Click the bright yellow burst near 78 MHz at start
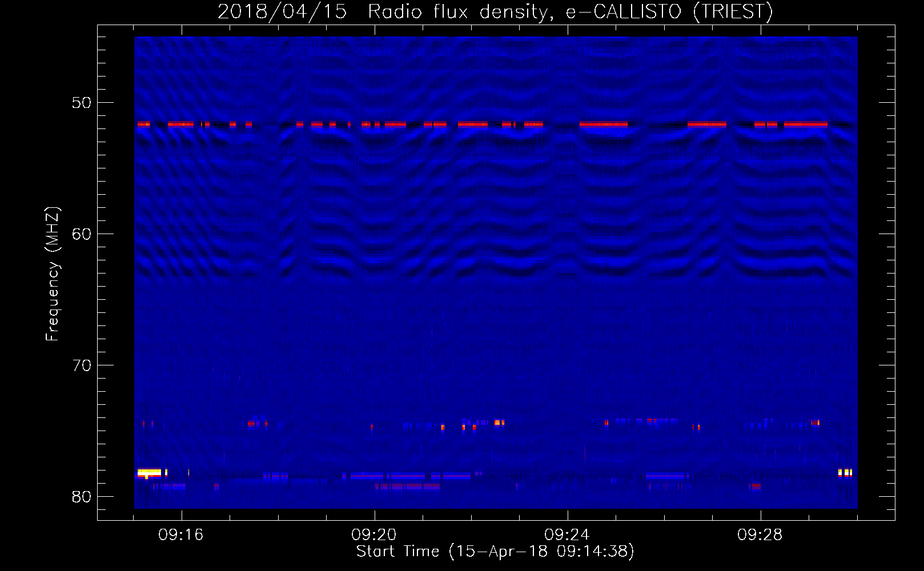924x571 pixels. (150, 473)
